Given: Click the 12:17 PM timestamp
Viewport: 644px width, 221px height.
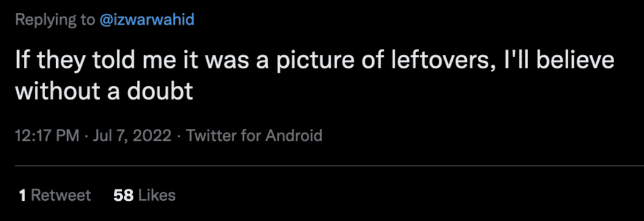Looking at the screenshot, I should 47,135.
